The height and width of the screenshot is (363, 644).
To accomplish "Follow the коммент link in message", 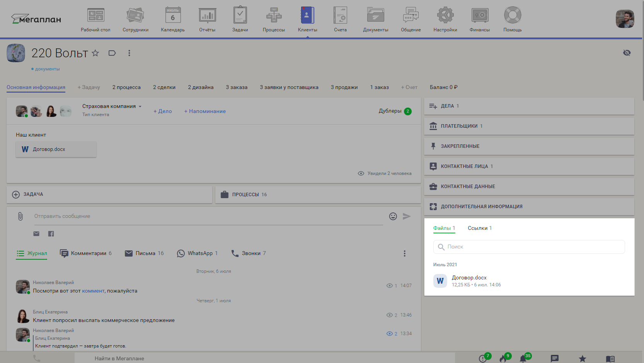I will pos(93,291).
